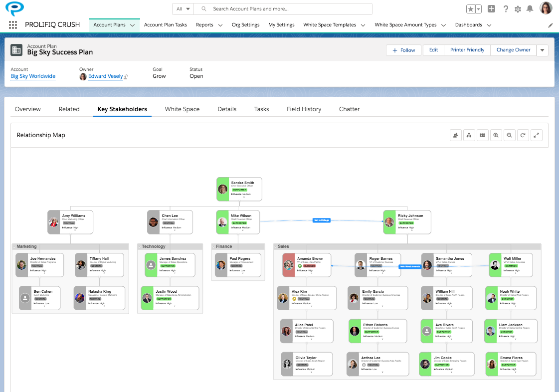Expand the relationship map to full screen
Viewport: 559px width, 392px height.
click(536, 135)
